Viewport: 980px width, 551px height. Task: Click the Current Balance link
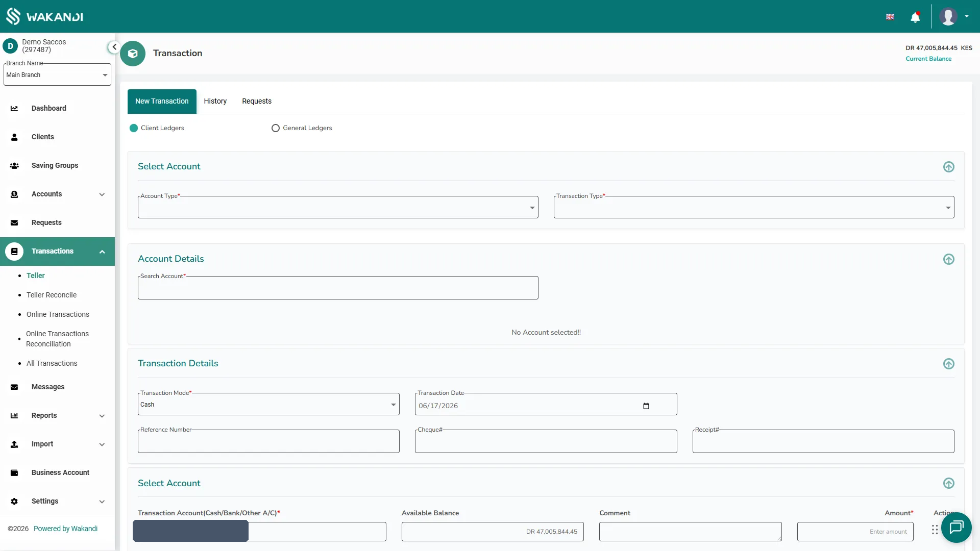[928, 59]
